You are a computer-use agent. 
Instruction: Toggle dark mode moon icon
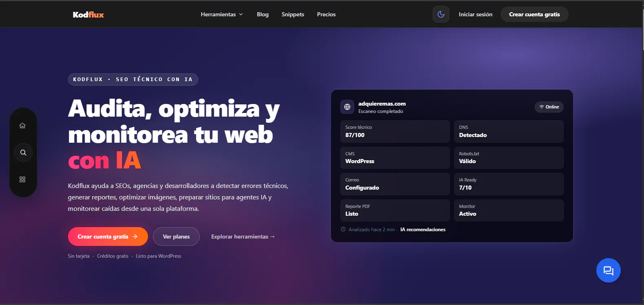[x=441, y=14]
